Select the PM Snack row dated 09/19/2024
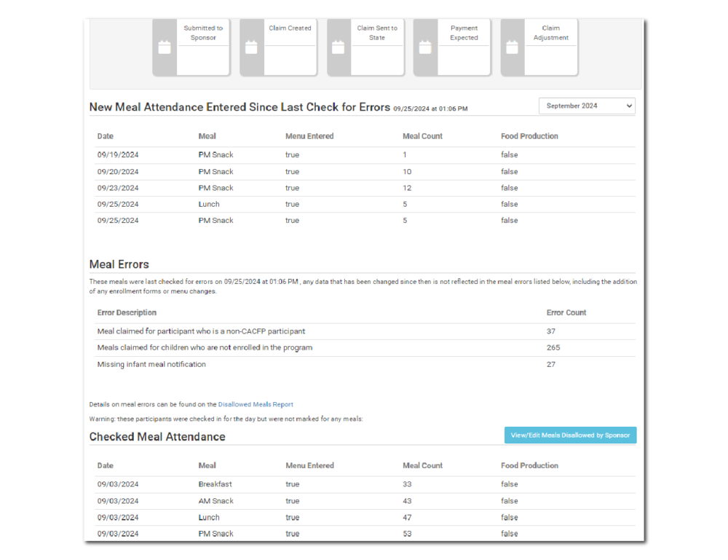 tap(291, 154)
